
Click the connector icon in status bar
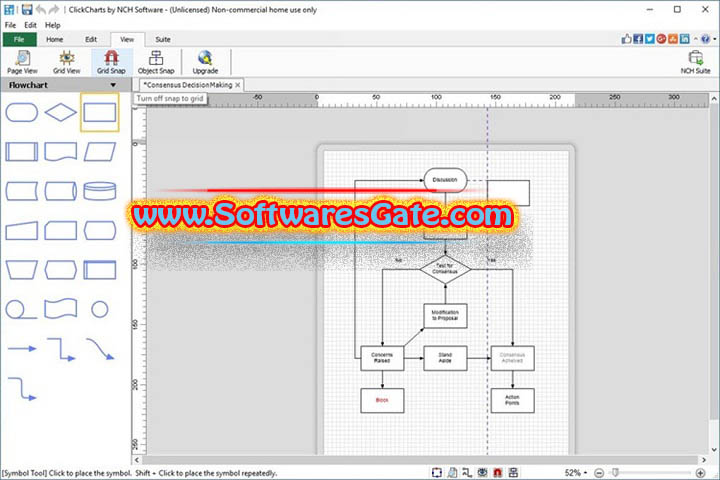click(467, 473)
